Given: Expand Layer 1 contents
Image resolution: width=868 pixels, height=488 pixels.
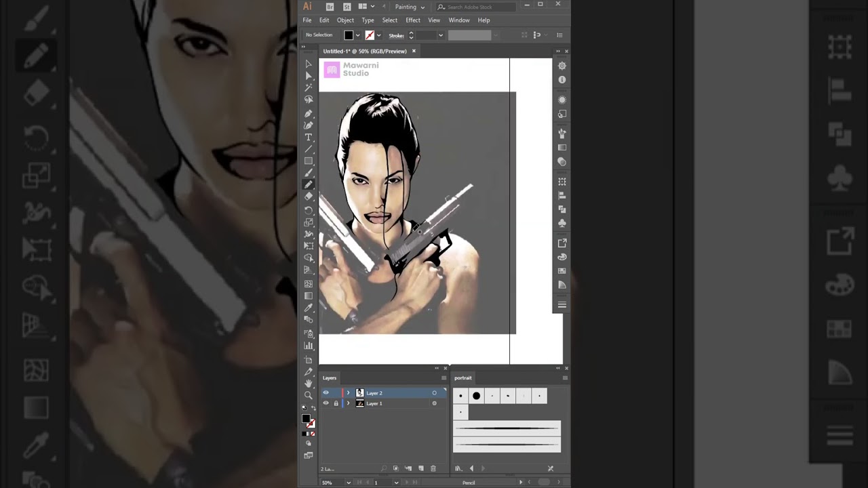Looking at the screenshot, I should tap(349, 403).
